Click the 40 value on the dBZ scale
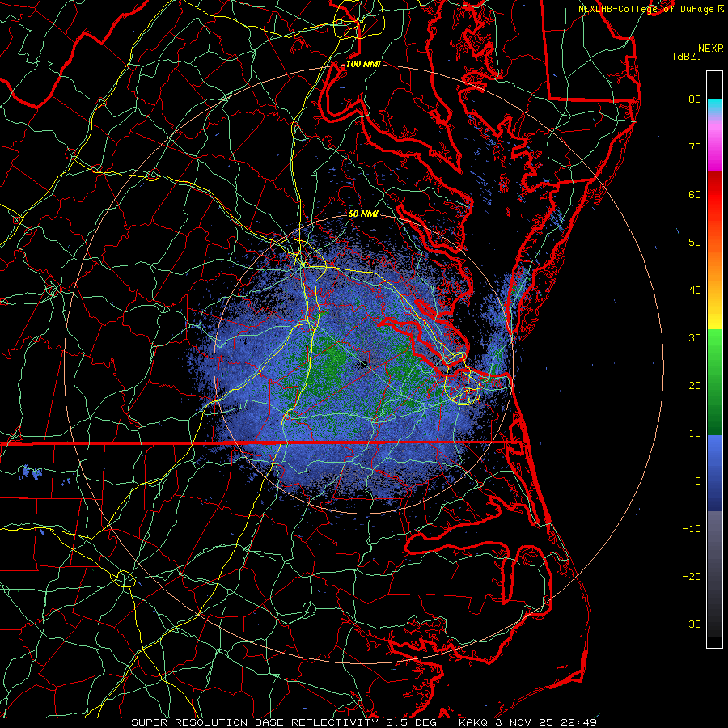The height and width of the screenshot is (728, 728). (x=695, y=290)
